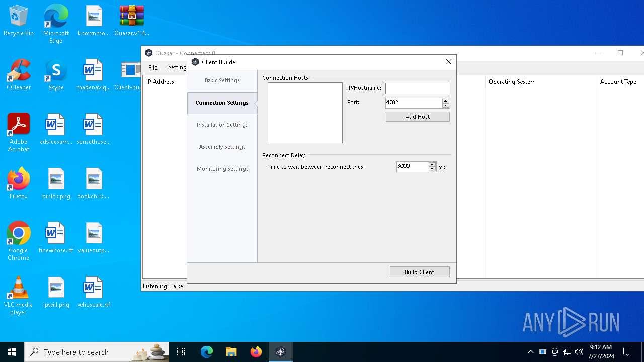Select the sensethose Word document icon
The image size is (644, 362).
click(x=94, y=129)
